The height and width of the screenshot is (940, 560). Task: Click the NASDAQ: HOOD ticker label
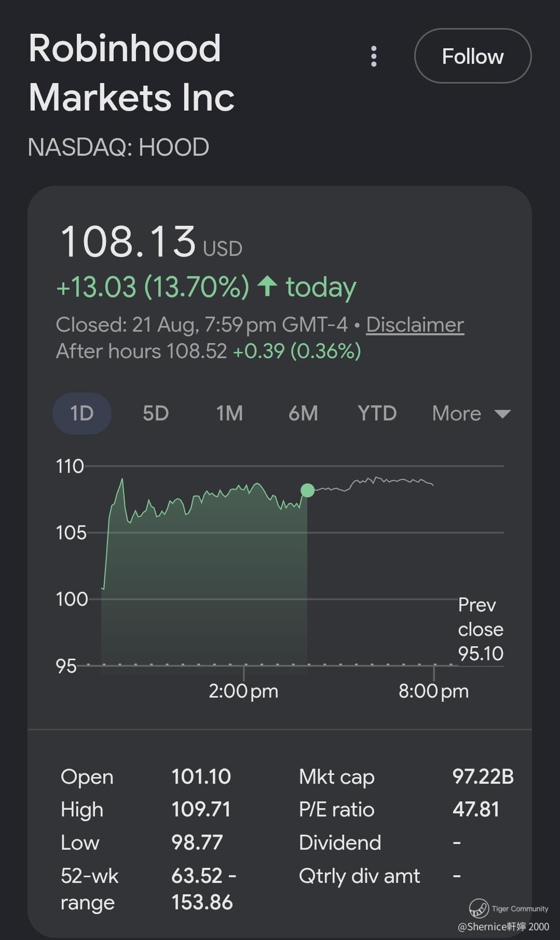[x=118, y=147]
